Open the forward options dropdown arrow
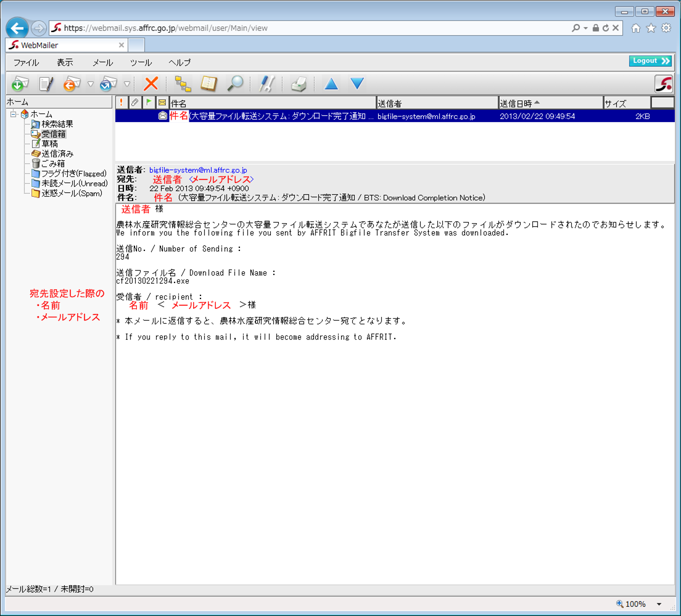 (x=127, y=84)
